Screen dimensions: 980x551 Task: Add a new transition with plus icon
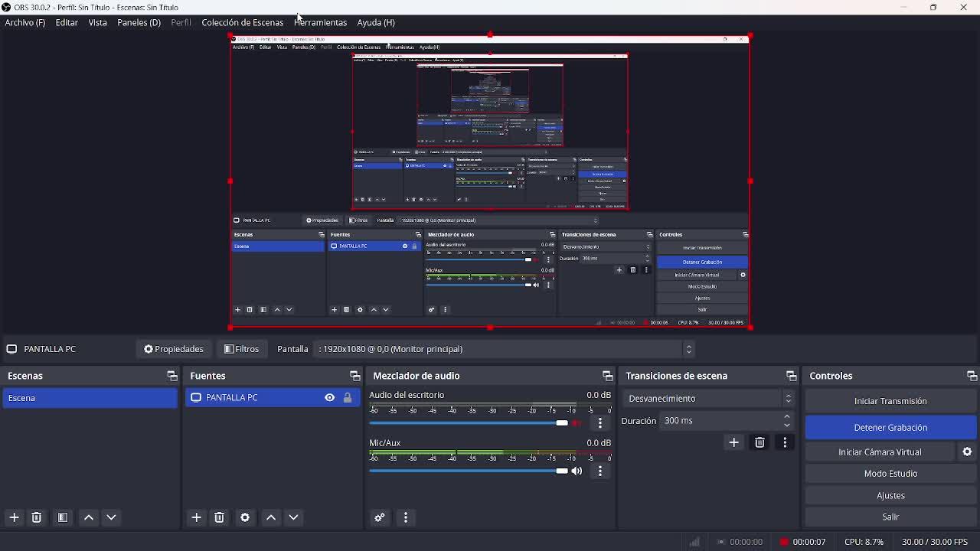733,442
